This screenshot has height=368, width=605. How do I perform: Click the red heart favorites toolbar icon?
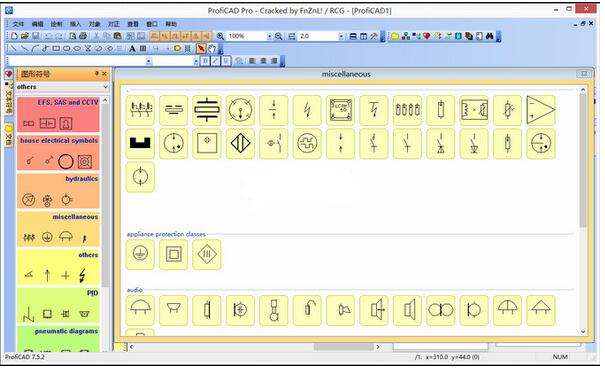(427, 36)
